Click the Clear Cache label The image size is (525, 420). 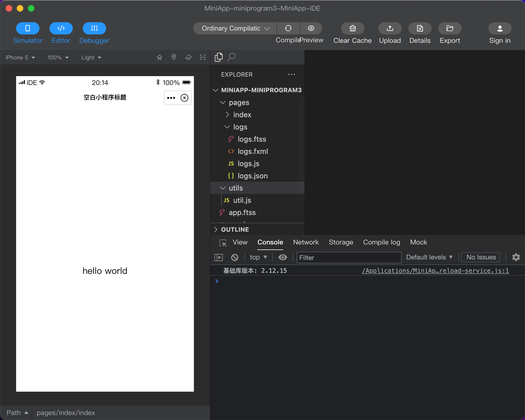point(352,41)
